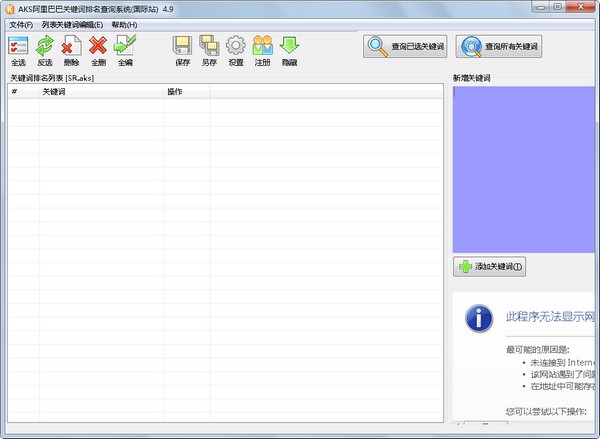Click 查询所有关键词 button
This screenshot has height=439, width=600.
click(x=499, y=46)
